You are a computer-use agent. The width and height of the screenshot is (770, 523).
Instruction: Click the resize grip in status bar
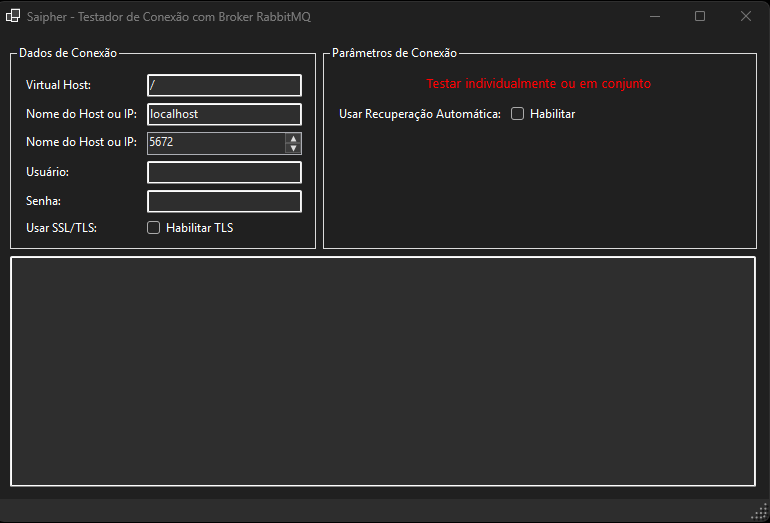pos(760,512)
